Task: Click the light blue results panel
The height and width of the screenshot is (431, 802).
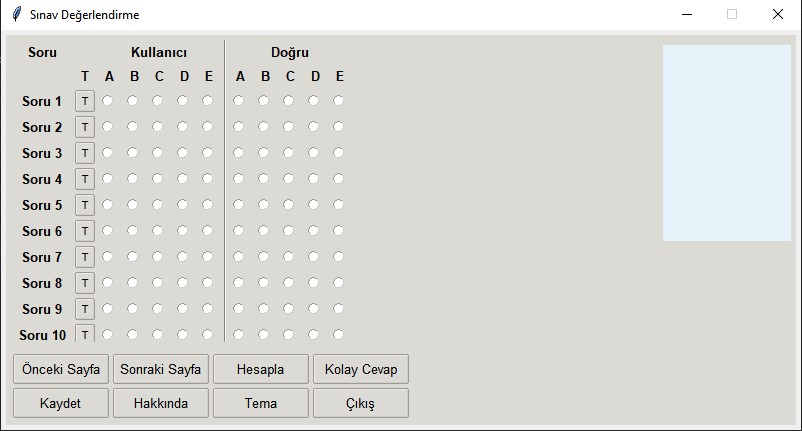Action: click(726, 142)
